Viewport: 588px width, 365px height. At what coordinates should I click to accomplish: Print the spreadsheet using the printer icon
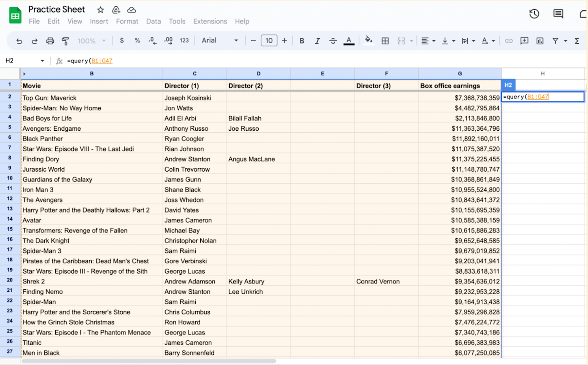50,41
